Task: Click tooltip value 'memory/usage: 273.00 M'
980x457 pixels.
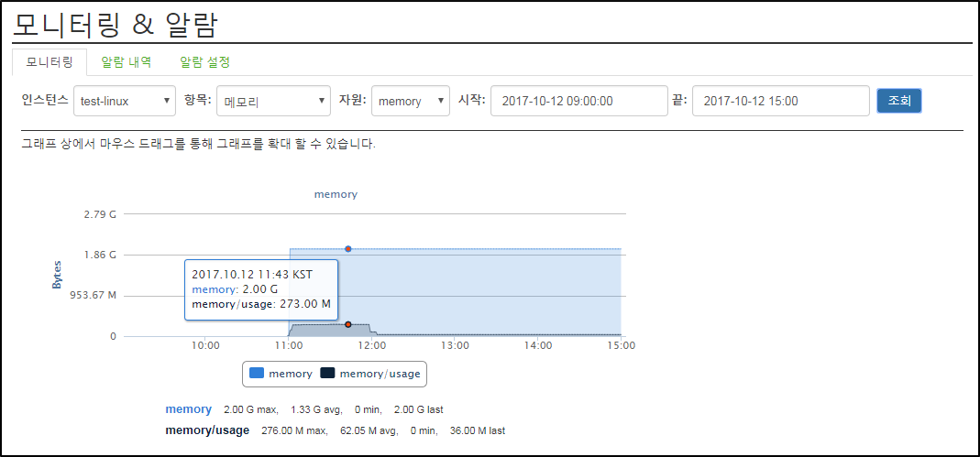Action: (260, 305)
